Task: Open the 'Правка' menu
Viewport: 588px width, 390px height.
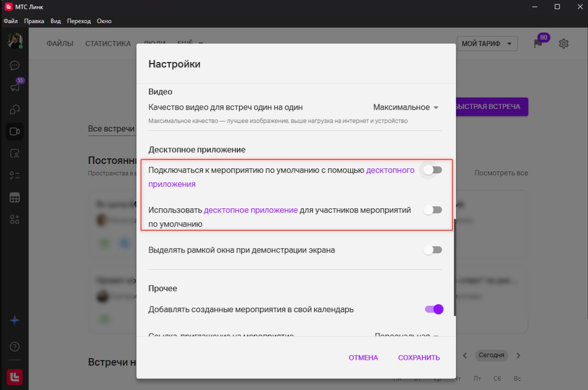Action: coord(34,21)
